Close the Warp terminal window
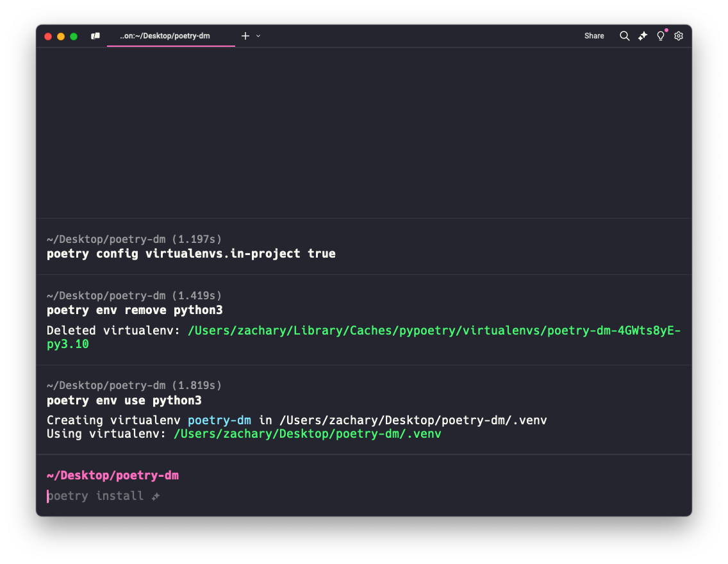The width and height of the screenshot is (728, 564). coord(48,37)
